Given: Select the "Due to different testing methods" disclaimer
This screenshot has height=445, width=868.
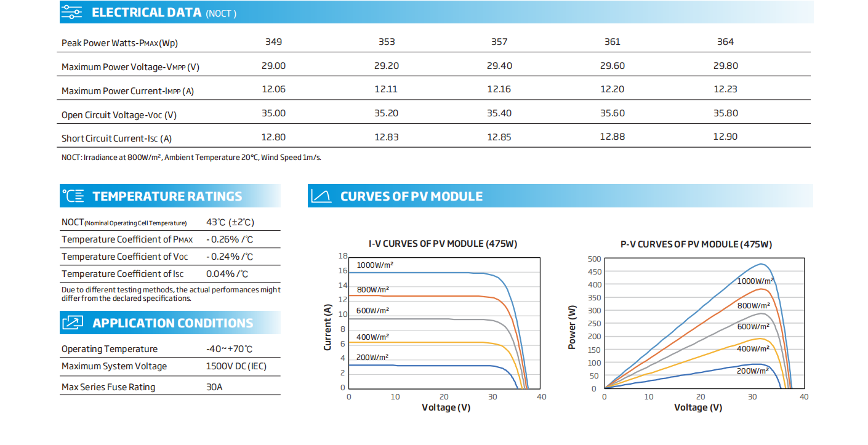Looking at the screenshot, I should click(x=171, y=294).
